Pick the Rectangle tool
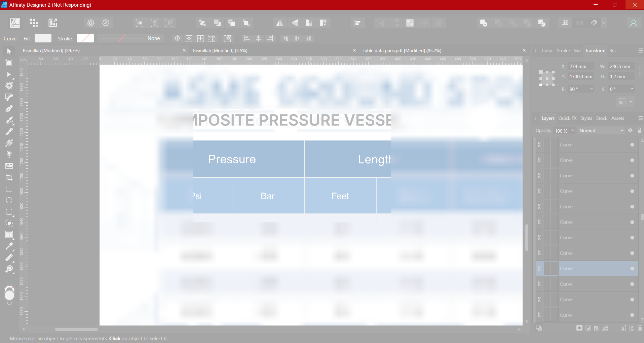Image resolution: width=644 pixels, height=343 pixels. point(9,189)
